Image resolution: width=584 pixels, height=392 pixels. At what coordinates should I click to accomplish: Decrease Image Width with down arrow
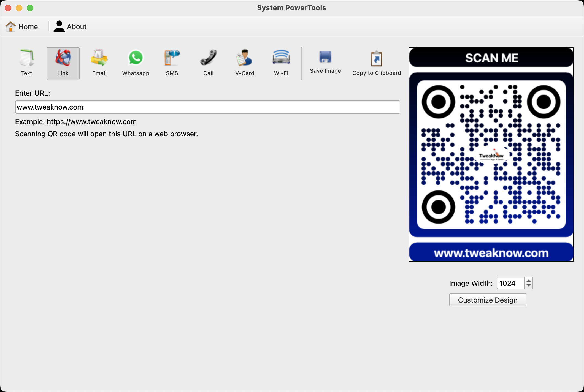529,286
